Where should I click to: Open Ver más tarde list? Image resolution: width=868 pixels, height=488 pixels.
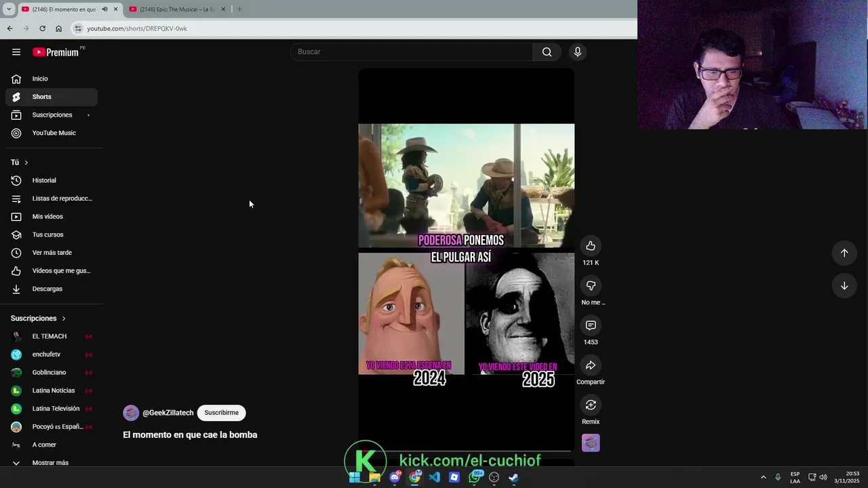(x=52, y=253)
